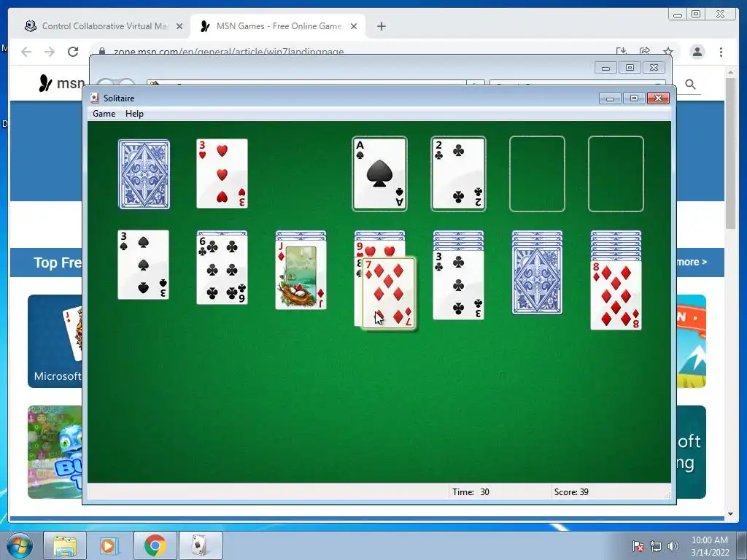Image resolution: width=747 pixels, height=560 pixels.
Task: Share this page from Chrome toolbar
Action: tap(645, 52)
